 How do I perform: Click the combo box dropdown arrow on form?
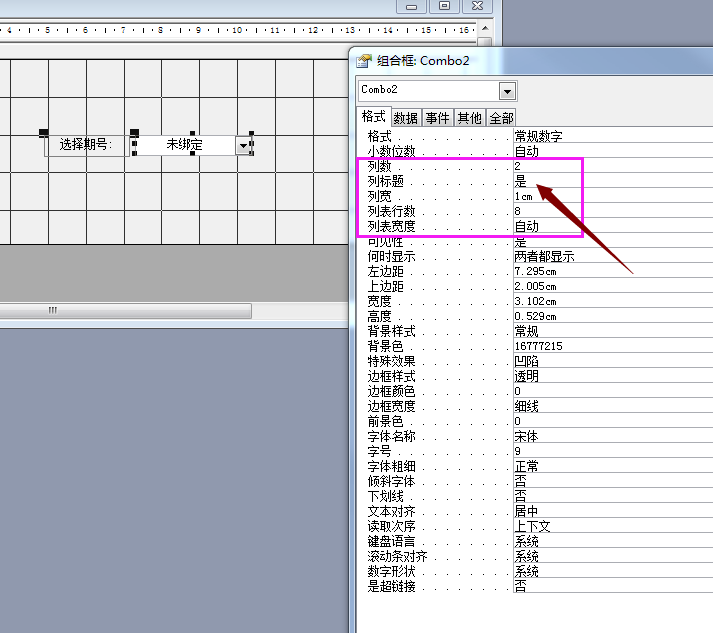[x=243, y=146]
